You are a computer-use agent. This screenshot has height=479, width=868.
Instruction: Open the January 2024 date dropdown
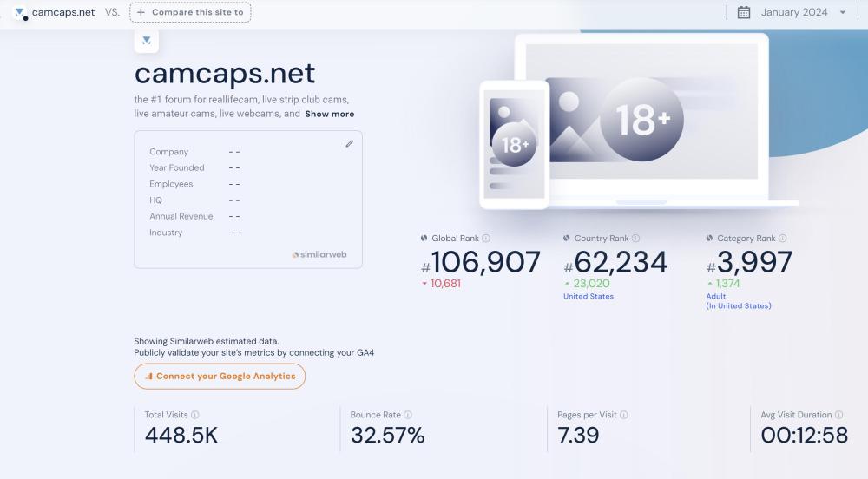pyautogui.click(x=802, y=12)
